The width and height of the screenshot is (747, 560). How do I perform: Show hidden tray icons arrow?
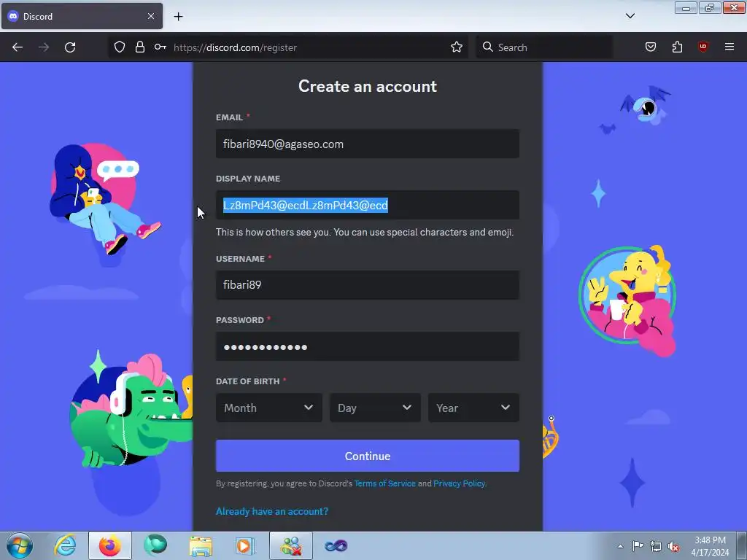(620, 546)
